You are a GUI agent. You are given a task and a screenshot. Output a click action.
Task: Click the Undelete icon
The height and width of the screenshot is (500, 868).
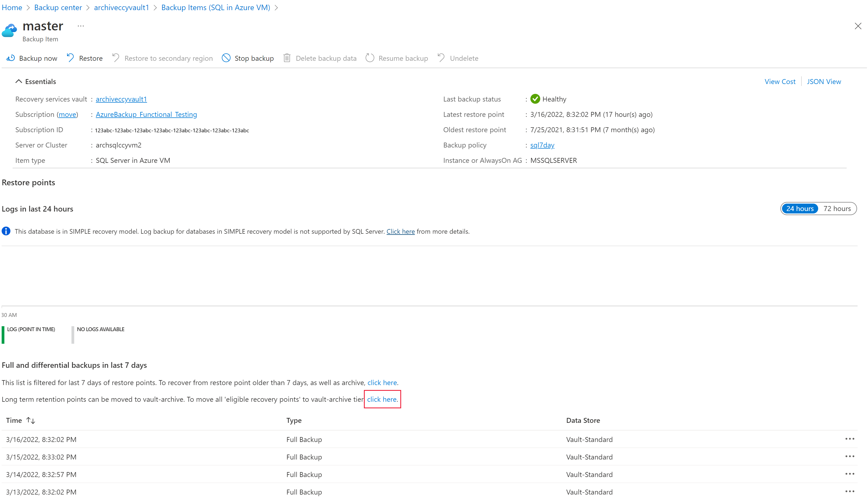pos(441,58)
